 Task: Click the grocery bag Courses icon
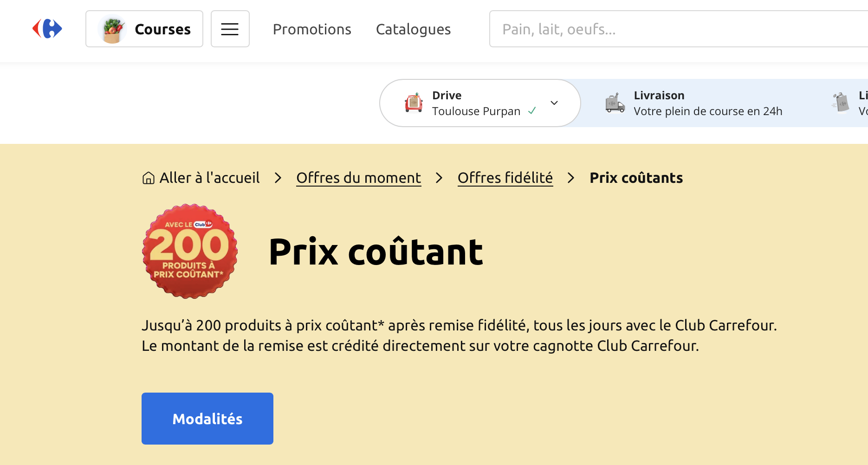click(x=112, y=29)
